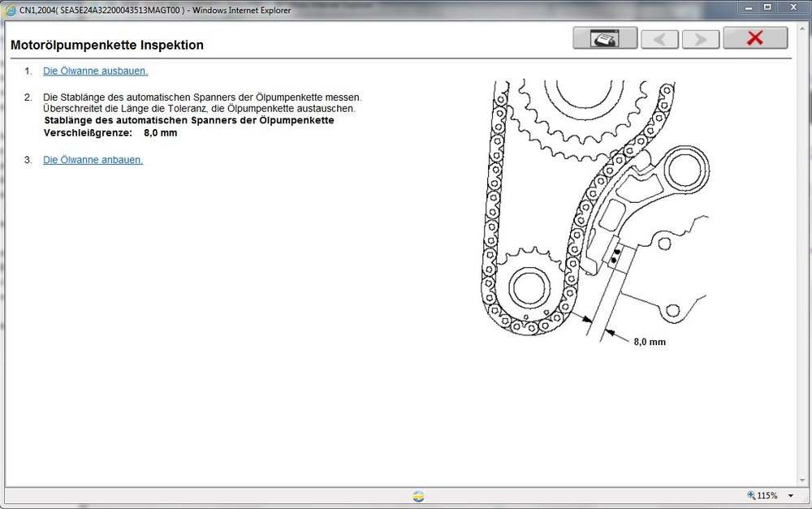Click the print document icon
Image resolution: width=812 pixels, height=509 pixels.
604,37
